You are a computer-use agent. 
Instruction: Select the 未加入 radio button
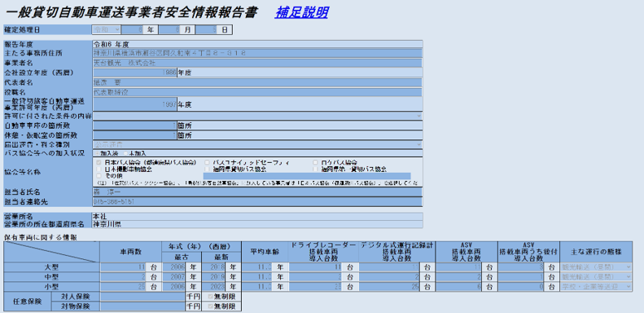coord(125,153)
